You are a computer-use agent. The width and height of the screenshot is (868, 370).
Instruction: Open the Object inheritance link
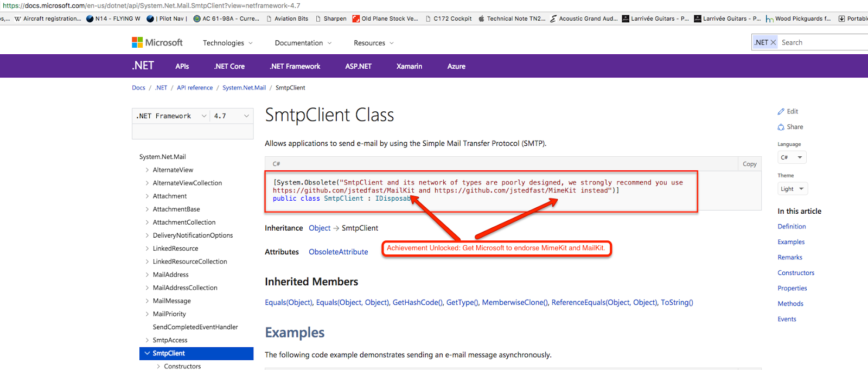[320, 228]
